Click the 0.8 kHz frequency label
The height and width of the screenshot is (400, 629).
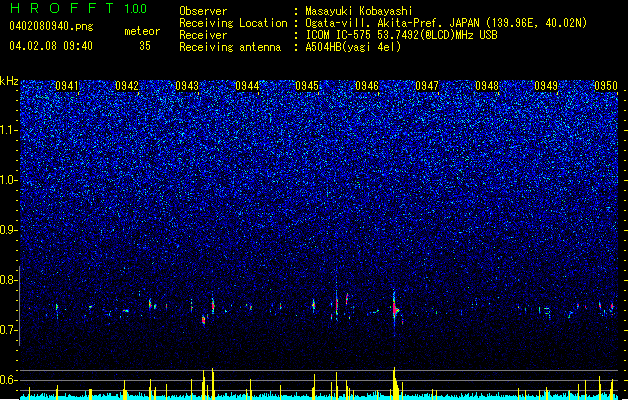tap(9, 280)
